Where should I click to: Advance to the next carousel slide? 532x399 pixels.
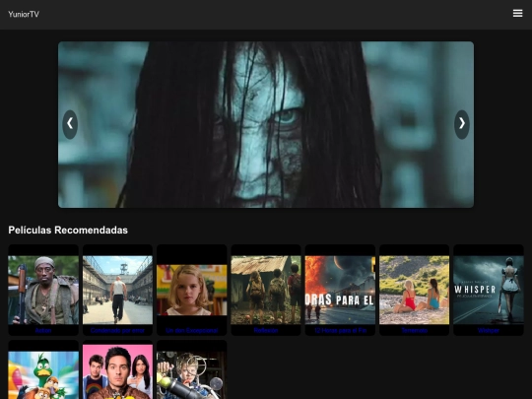point(462,124)
